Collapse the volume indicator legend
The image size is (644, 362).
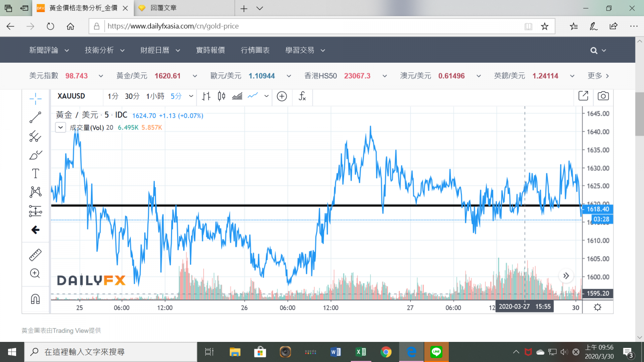[x=60, y=128]
